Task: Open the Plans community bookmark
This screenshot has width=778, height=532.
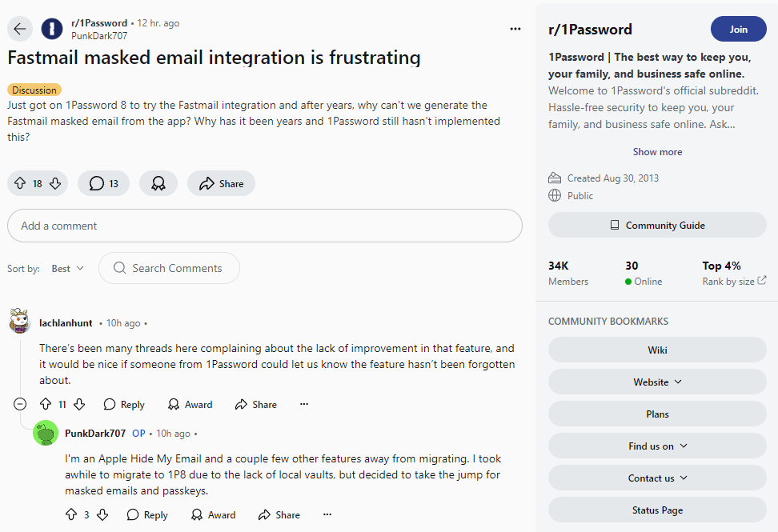Action: [x=657, y=414]
